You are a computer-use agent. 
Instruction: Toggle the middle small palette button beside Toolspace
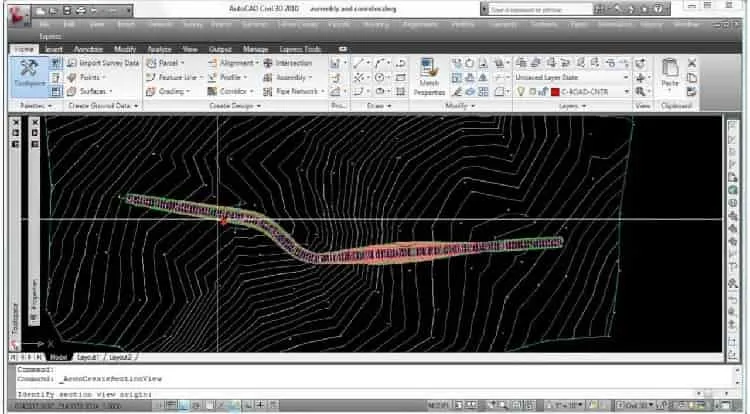[56, 77]
